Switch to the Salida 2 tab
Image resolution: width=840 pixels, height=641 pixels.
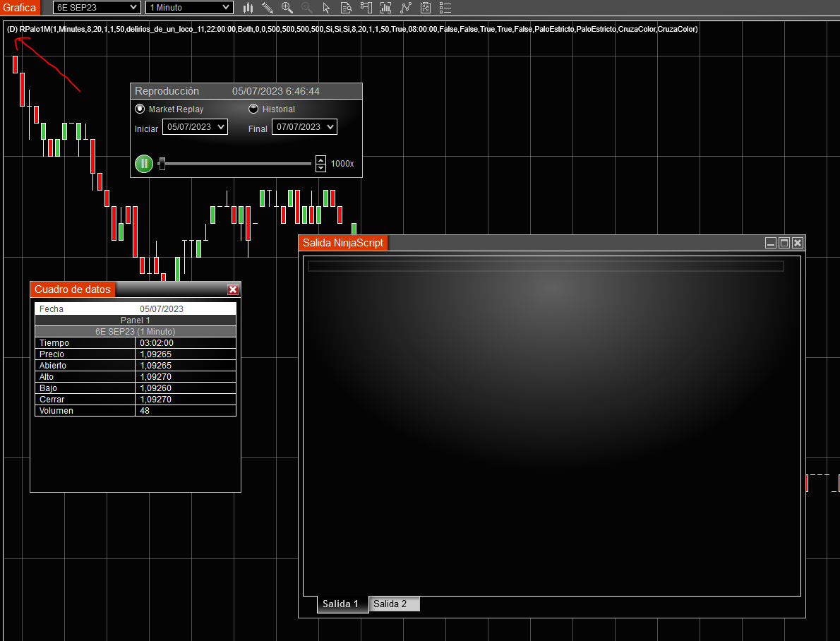point(395,604)
